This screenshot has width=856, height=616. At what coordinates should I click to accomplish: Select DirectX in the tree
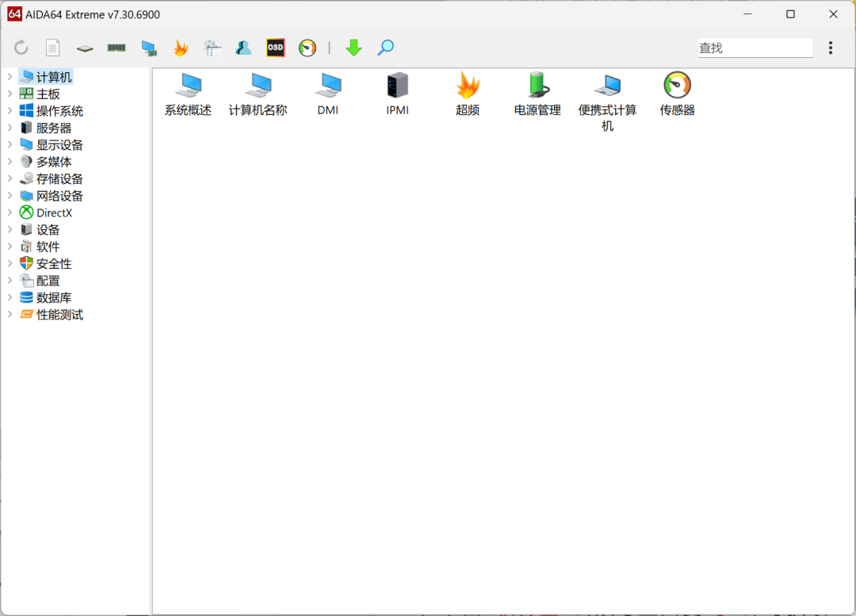click(46, 212)
